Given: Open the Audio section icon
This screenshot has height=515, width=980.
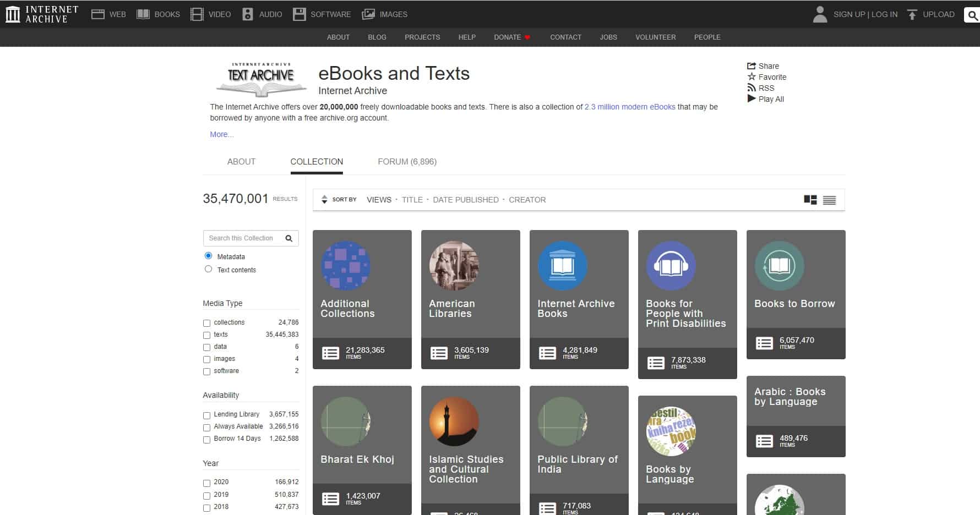Looking at the screenshot, I should [x=247, y=13].
